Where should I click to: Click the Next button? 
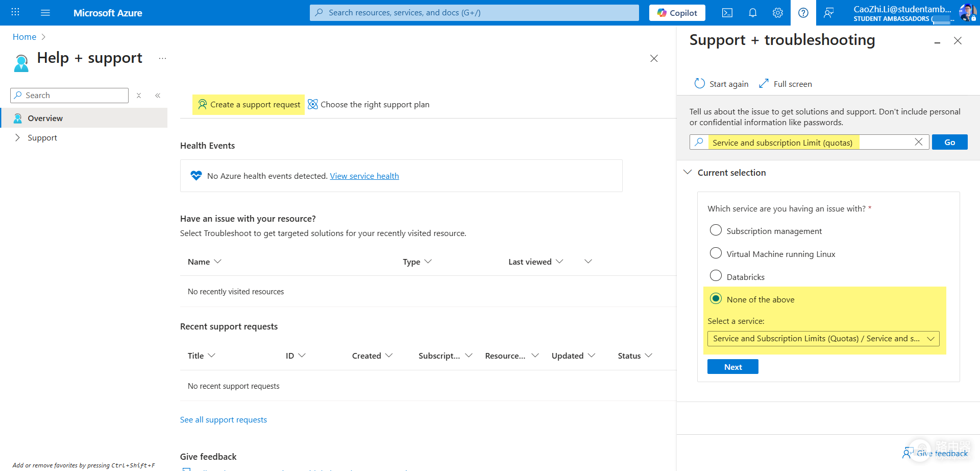point(733,367)
